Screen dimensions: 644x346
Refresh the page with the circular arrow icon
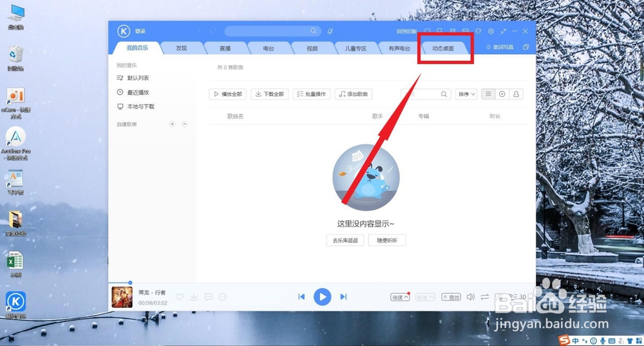pos(213,31)
